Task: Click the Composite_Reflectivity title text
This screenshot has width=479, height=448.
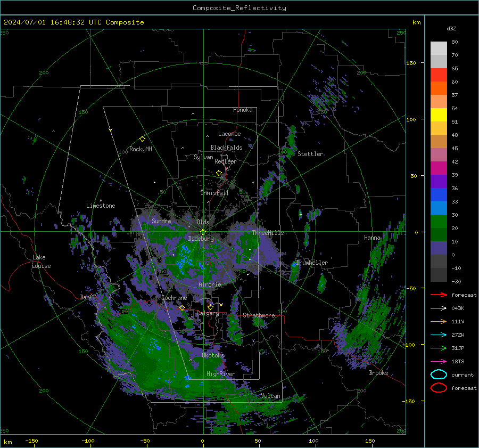Action: (239, 8)
